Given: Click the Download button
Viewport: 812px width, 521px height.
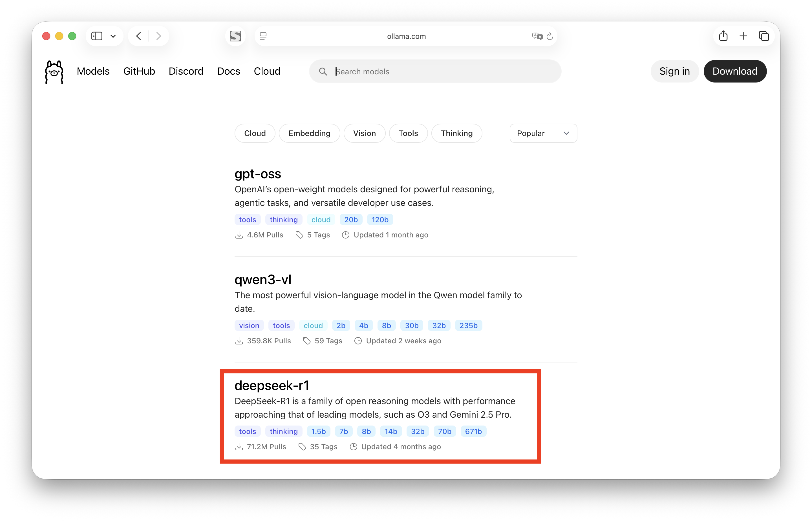Looking at the screenshot, I should [735, 71].
